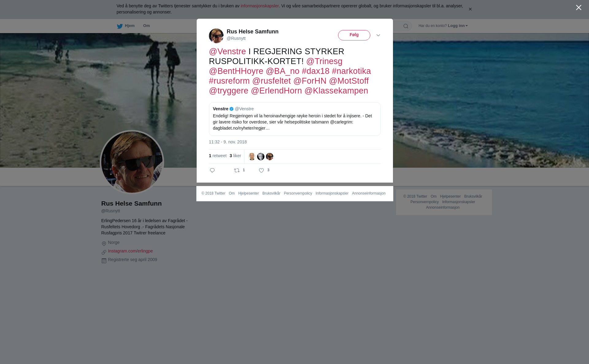Open the Om menu item
The height and width of the screenshot is (364, 589).
click(x=147, y=26)
